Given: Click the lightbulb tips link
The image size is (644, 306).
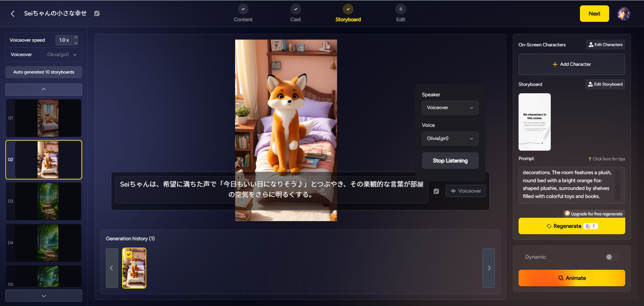Looking at the screenshot, I should tap(606, 159).
